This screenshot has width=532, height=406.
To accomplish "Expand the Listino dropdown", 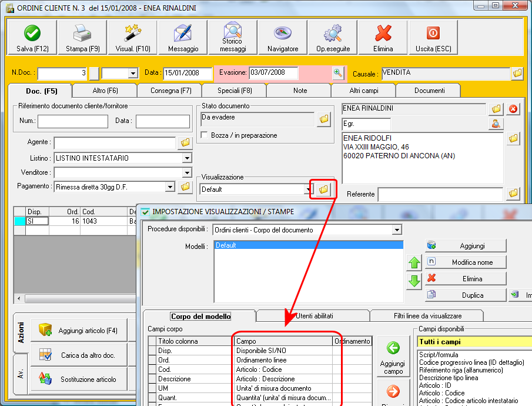I will [187, 158].
